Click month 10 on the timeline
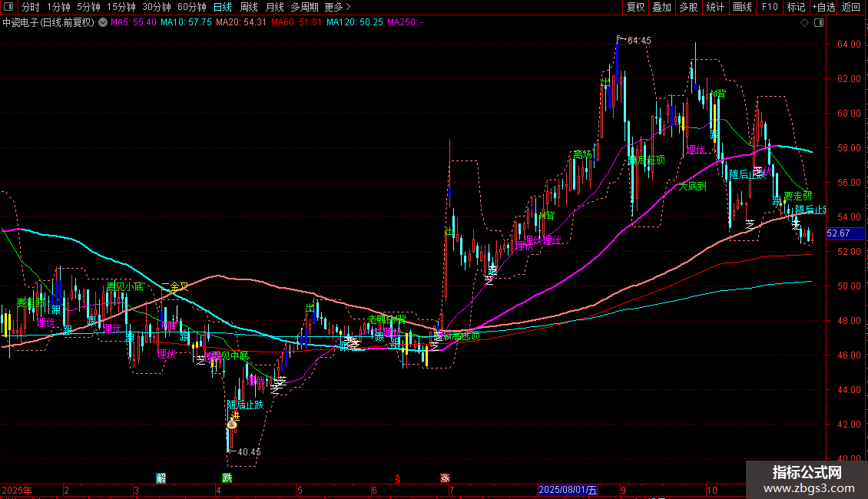Viewport: 868px width, 499px height. pyautogui.click(x=712, y=490)
